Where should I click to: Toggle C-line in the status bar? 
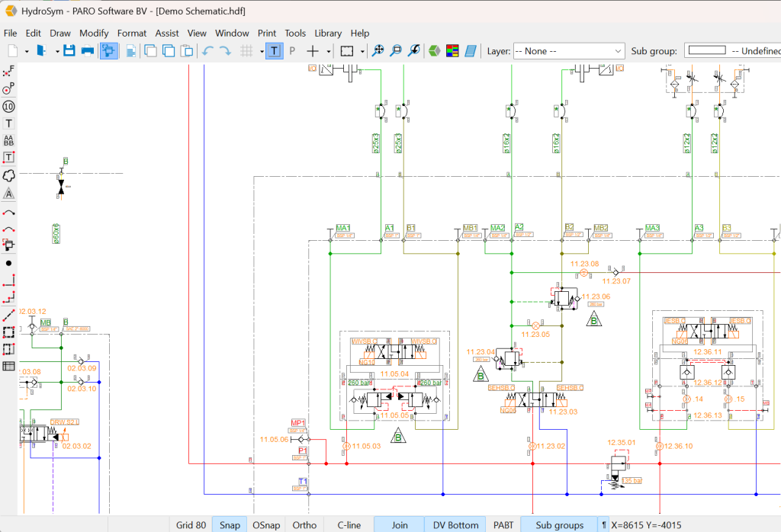tap(349, 525)
